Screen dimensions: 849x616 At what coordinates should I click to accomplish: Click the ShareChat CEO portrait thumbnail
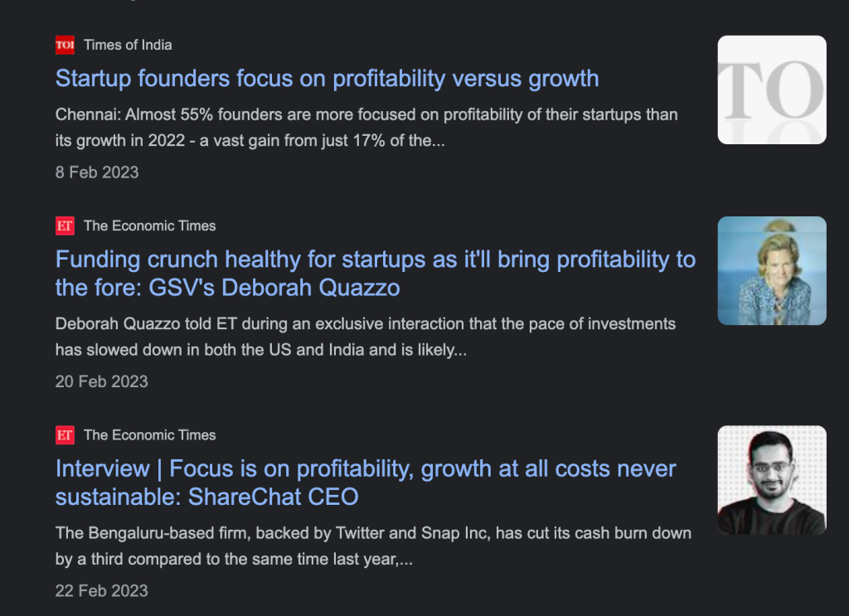(771, 480)
